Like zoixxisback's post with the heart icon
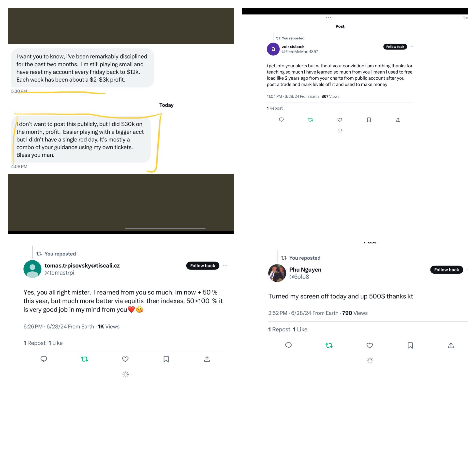 coord(340,120)
